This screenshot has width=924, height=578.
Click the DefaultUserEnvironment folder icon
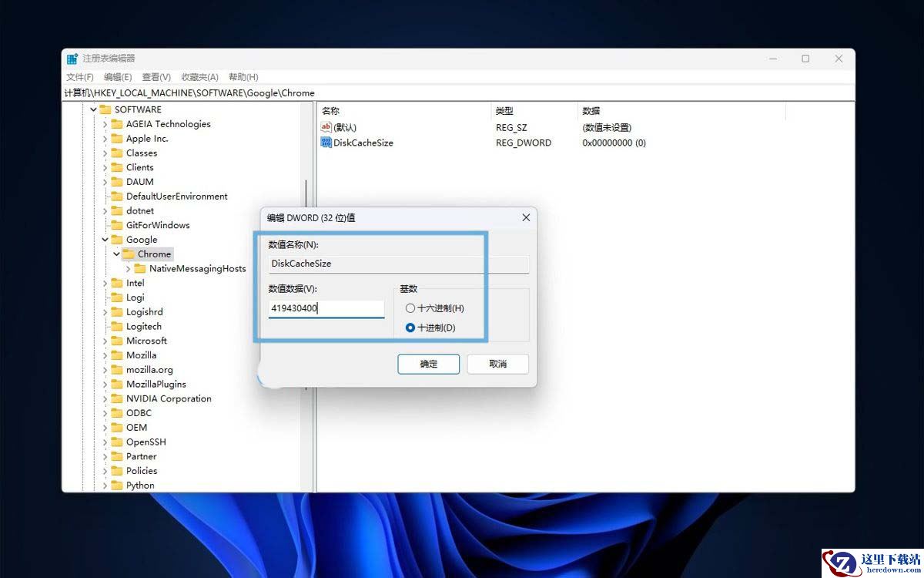coord(117,197)
